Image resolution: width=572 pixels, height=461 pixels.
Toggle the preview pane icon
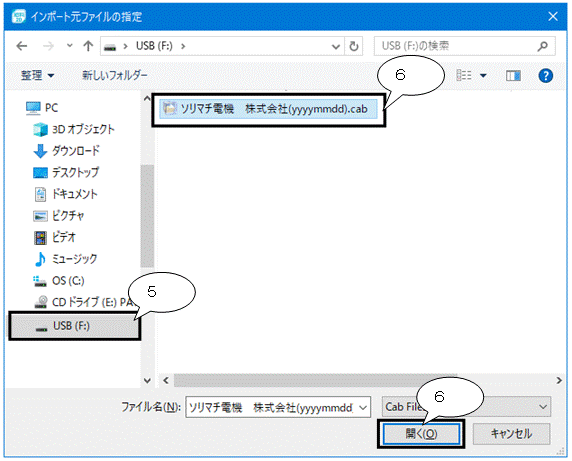[513, 75]
